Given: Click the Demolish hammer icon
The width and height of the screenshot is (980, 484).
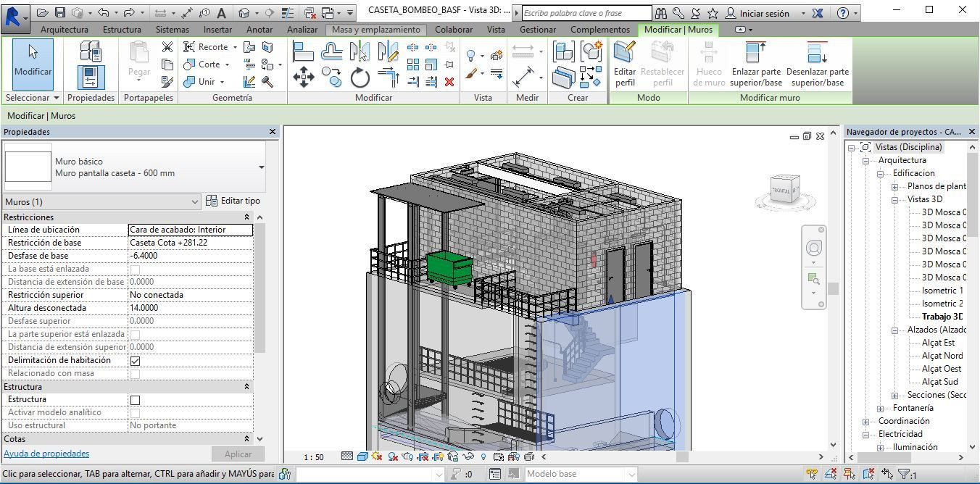Looking at the screenshot, I should (268, 82).
